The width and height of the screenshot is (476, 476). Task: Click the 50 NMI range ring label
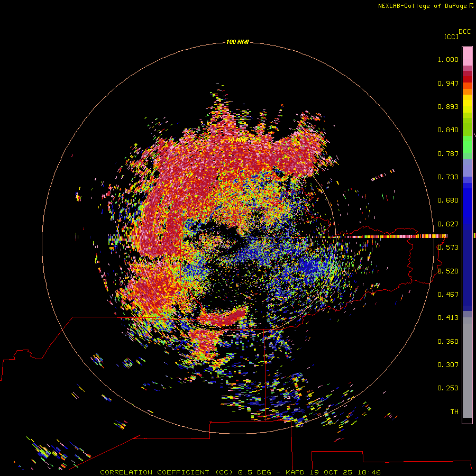237,140
